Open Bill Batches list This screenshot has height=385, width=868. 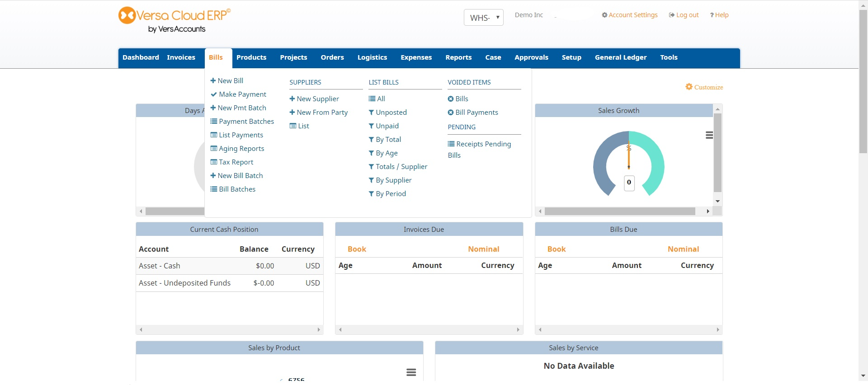pyautogui.click(x=233, y=189)
